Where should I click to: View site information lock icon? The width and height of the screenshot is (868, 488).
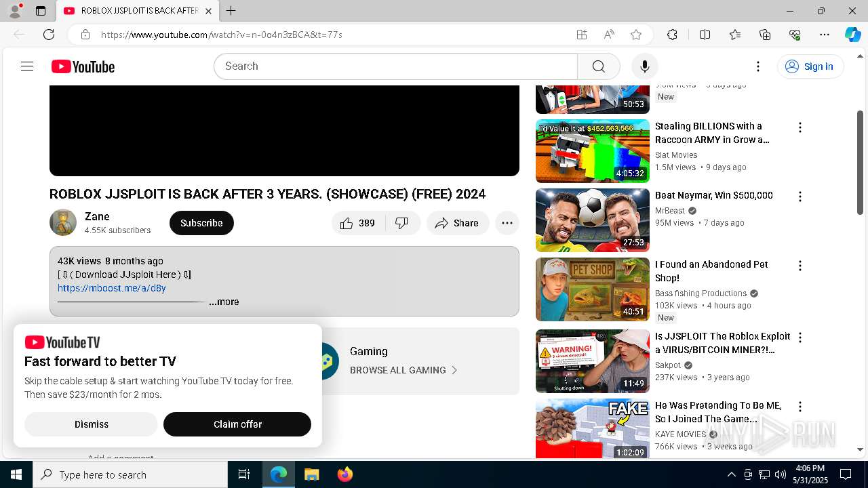[x=85, y=35]
